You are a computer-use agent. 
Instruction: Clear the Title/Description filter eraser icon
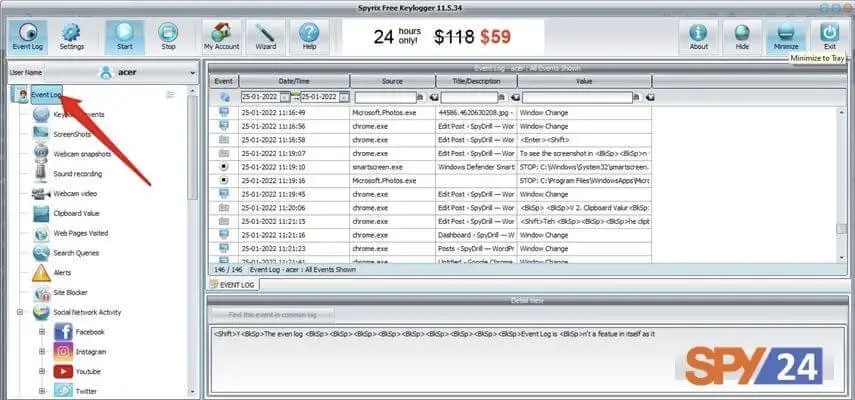(515, 97)
